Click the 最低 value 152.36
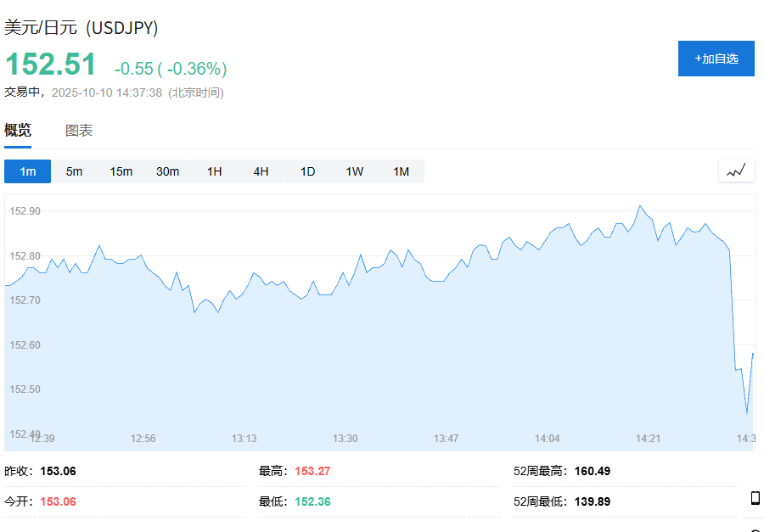This screenshot has width=764, height=532. click(312, 501)
